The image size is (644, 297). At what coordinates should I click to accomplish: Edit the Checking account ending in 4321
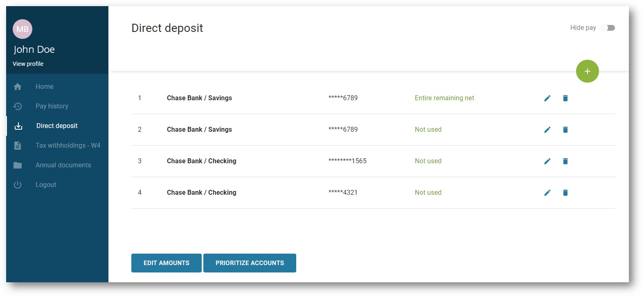click(x=547, y=193)
